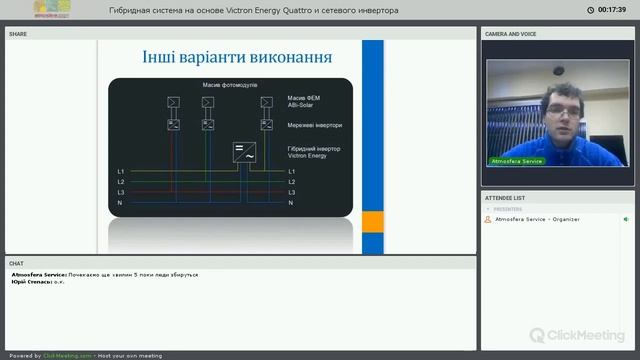The height and width of the screenshot is (360, 640).
Task: Click the ATTENDEE LIST panel header
Action: click(558, 198)
